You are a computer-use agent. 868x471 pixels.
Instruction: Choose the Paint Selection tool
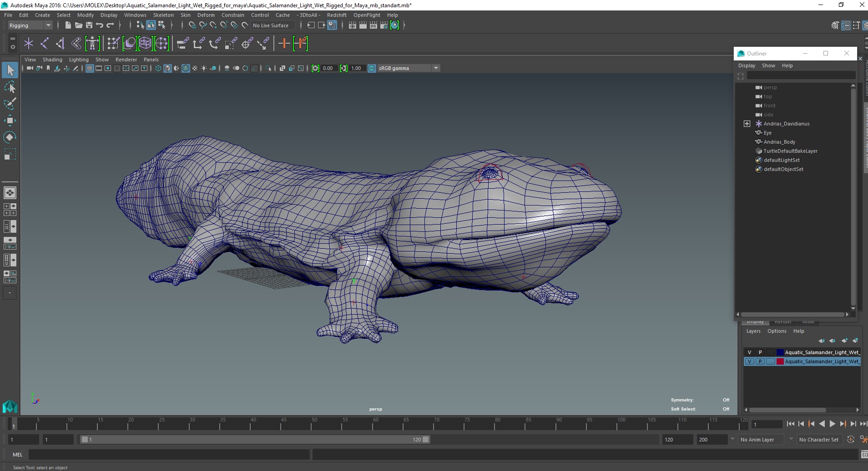click(x=10, y=104)
